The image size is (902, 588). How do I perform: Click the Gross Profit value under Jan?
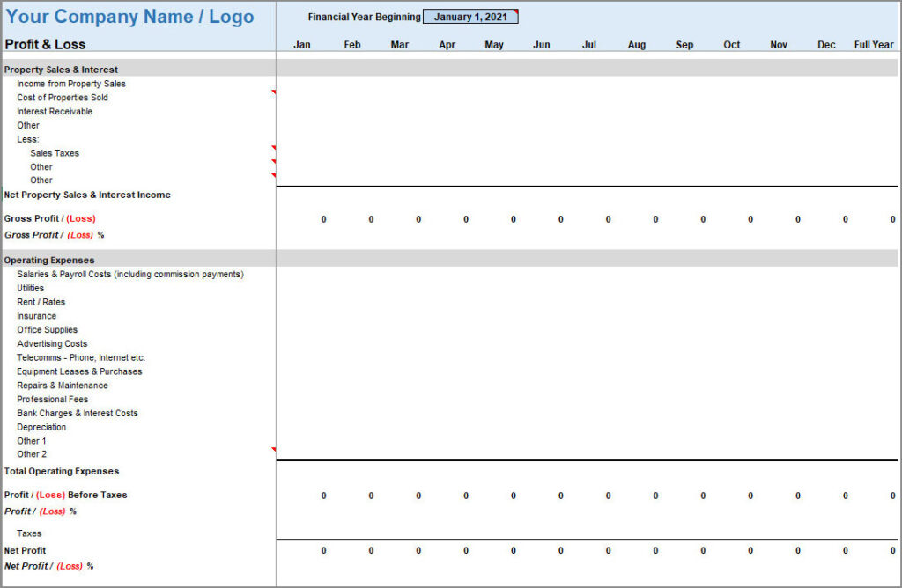coord(323,219)
